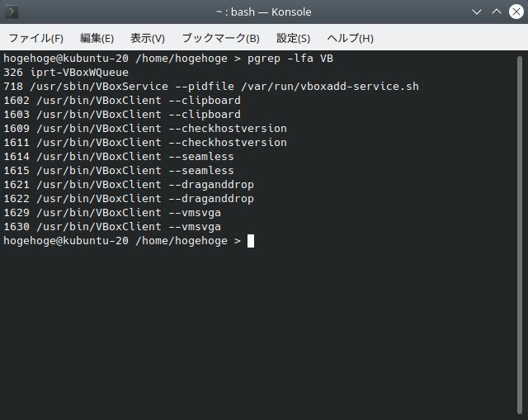Click the '~ : bash — Konsole' title text

coord(264,12)
